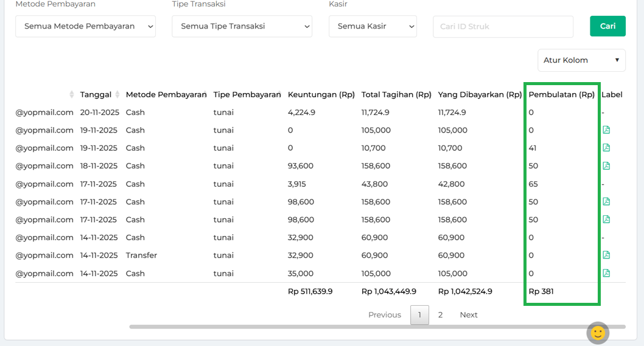Sort by the Keuntungan (Rp) column header
This screenshot has width=644, height=346.
tap(321, 95)
